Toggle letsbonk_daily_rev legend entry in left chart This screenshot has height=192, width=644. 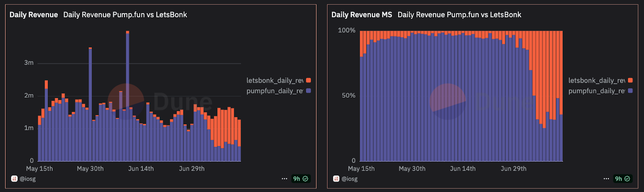point(279,80)
